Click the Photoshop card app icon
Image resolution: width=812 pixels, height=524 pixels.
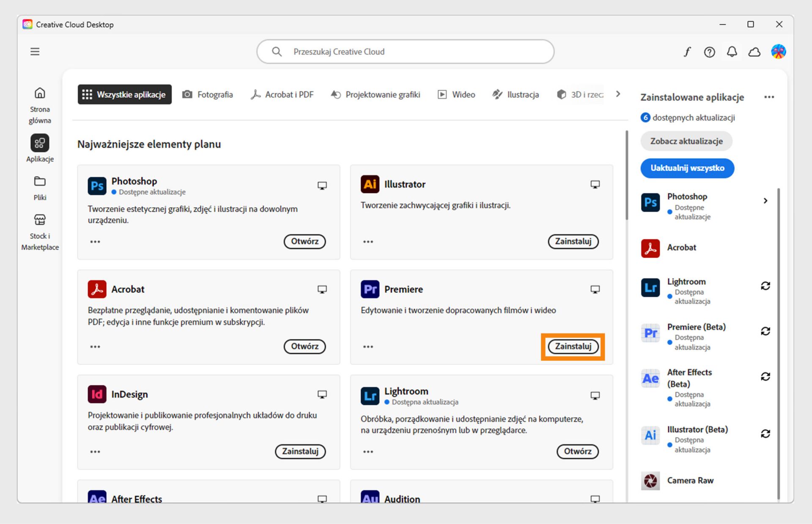[97, 186]
